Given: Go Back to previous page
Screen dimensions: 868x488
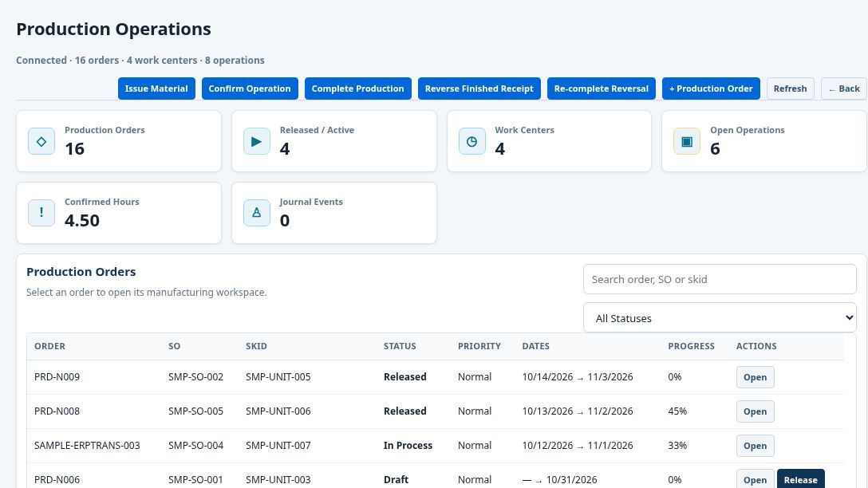Looking at the screenshot, I should pos(844,89).
